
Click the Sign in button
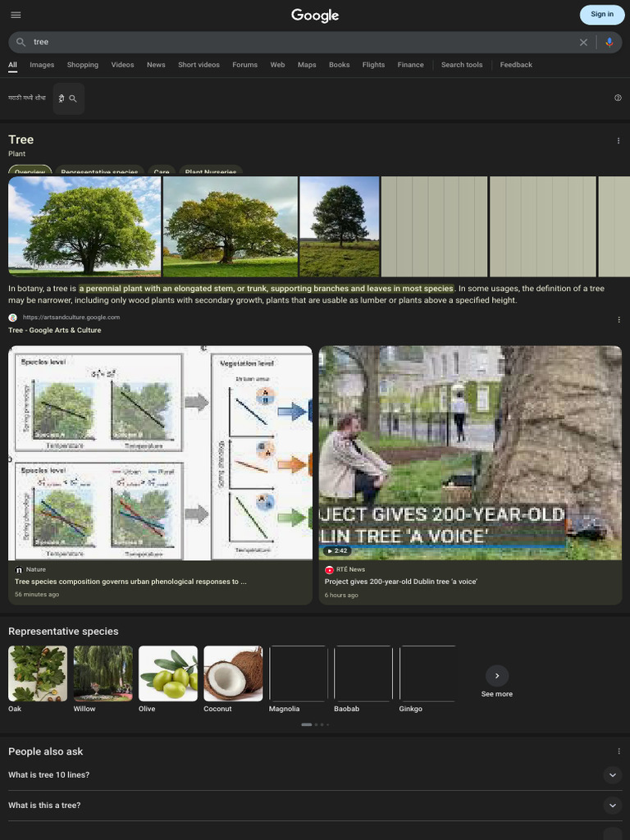(601, 15)
